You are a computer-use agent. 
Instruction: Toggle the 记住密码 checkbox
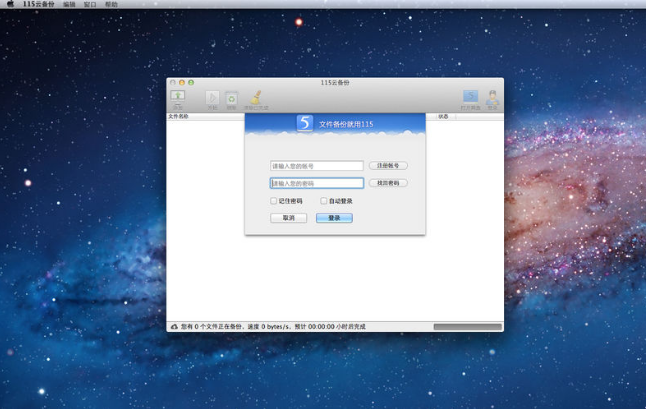tap(274, 201)
